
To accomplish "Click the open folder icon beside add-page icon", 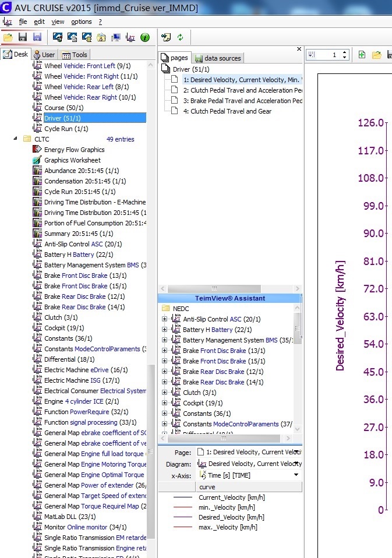I will (x=376, y=54).
